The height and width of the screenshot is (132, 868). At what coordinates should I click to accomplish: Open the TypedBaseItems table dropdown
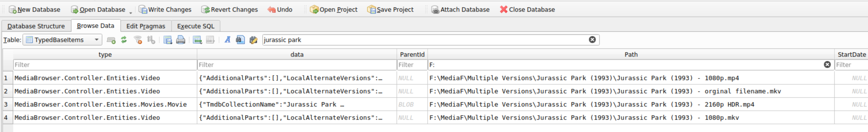pyautogui.click(x=63, y=40)
